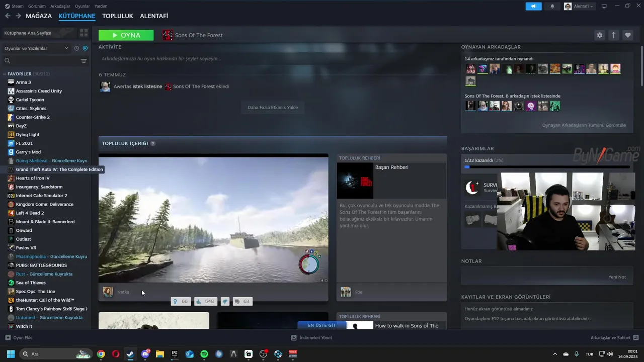Open the community lake screenshot thumbnail
The image size is (644, 362).
coord(213,219)
